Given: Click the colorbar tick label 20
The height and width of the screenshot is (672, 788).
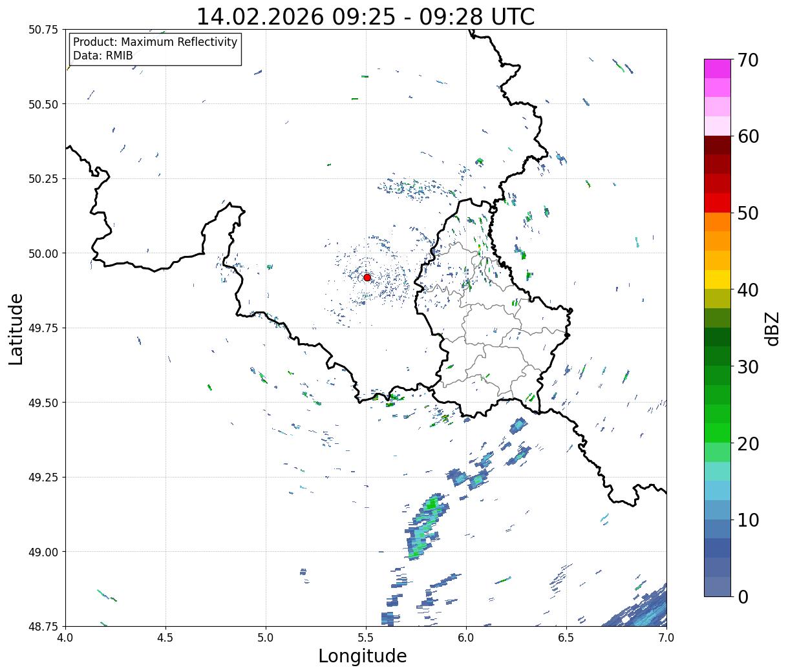Looking at the screenshot, I should (748, 444).
